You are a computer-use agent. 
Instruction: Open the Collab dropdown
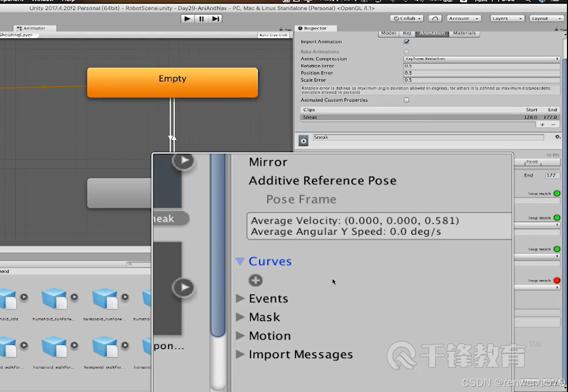407,19
